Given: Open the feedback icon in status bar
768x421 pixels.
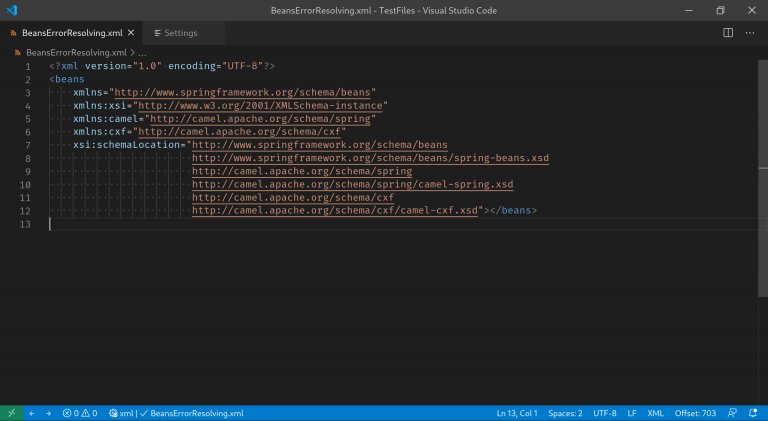Looking at the screenshot, I should click(x=733, y=412).
